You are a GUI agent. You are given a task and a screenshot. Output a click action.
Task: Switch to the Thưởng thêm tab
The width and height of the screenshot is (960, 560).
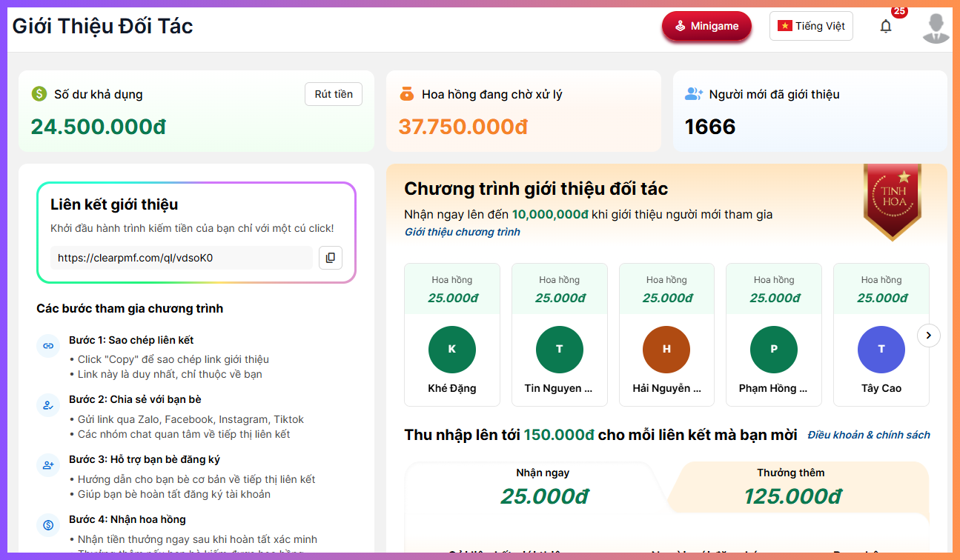[x=791, y=487]
